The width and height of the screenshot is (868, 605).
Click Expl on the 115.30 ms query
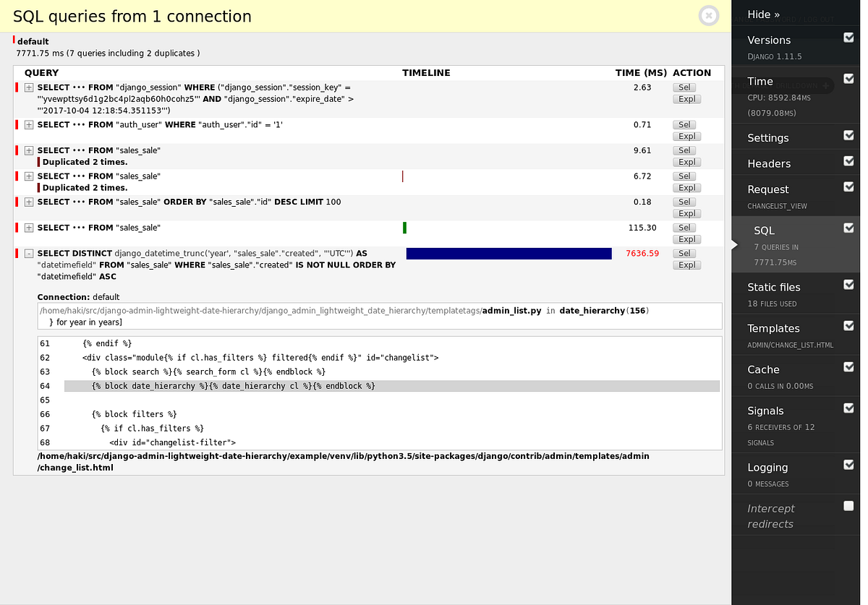tap(686, 239)
